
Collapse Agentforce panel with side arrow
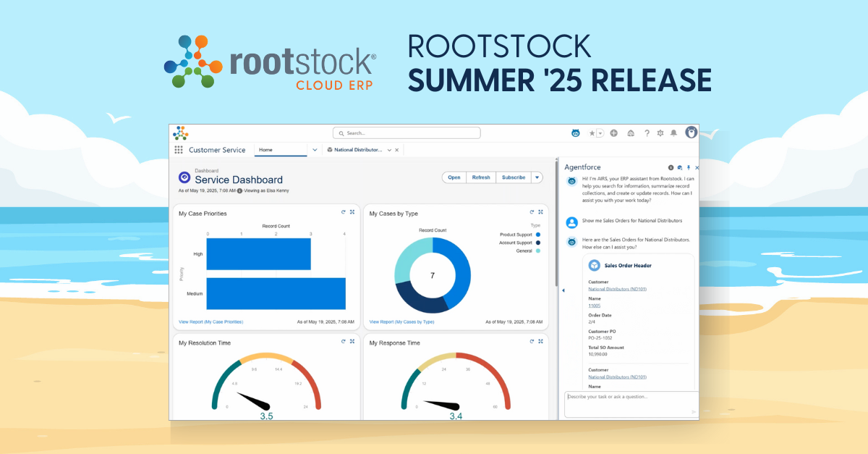pyautogui.click(x=563, y=290)
